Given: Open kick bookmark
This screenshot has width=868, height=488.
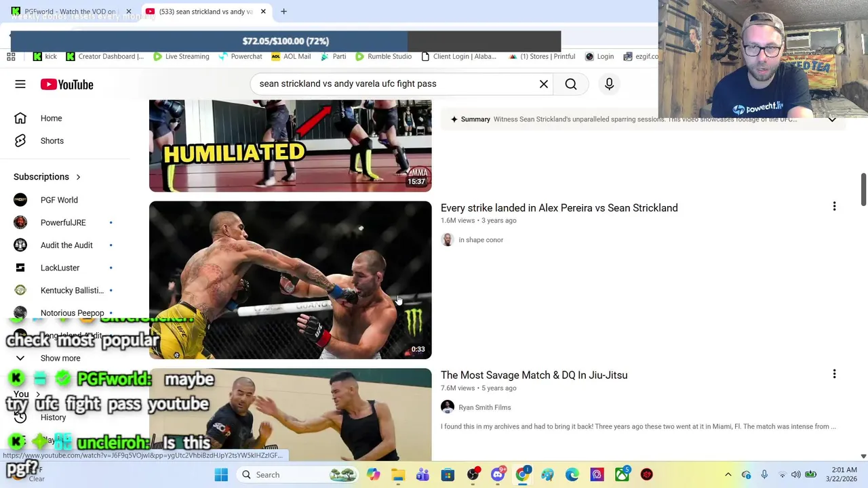Looking at the screenshot, I should (x=45, y=56).
